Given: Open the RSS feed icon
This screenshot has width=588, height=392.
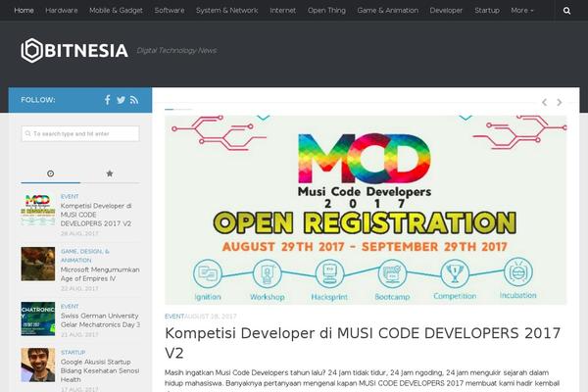Looking at the screenshot, I should 135,100.
